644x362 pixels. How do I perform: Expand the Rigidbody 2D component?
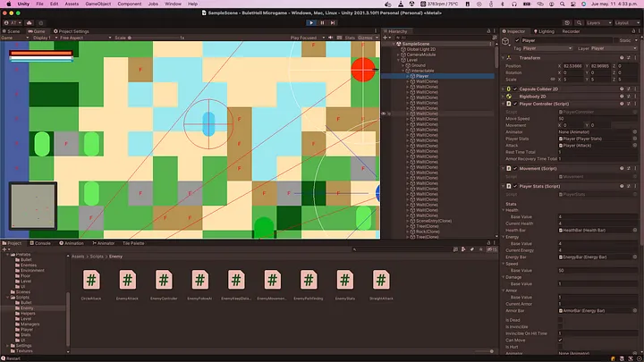503,97
